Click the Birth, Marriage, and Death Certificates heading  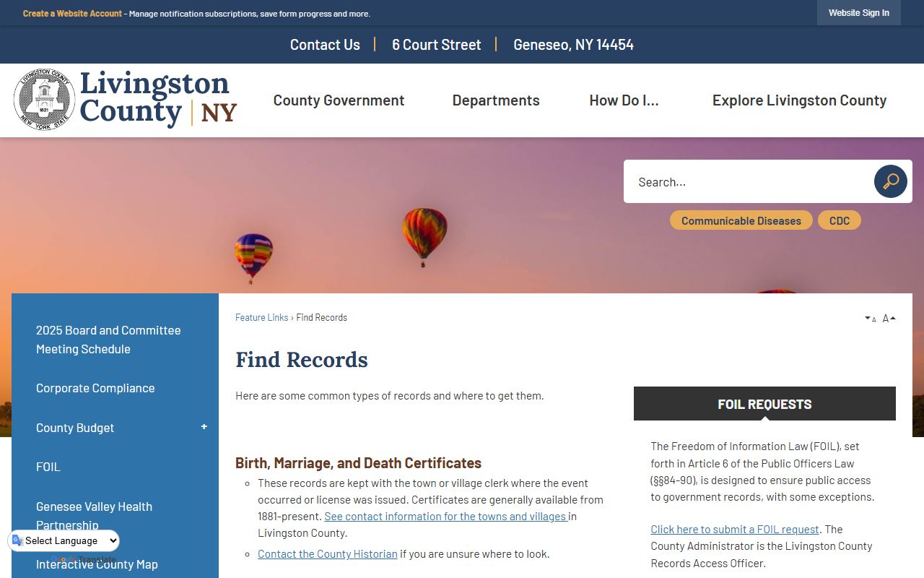tap(358, 463)
